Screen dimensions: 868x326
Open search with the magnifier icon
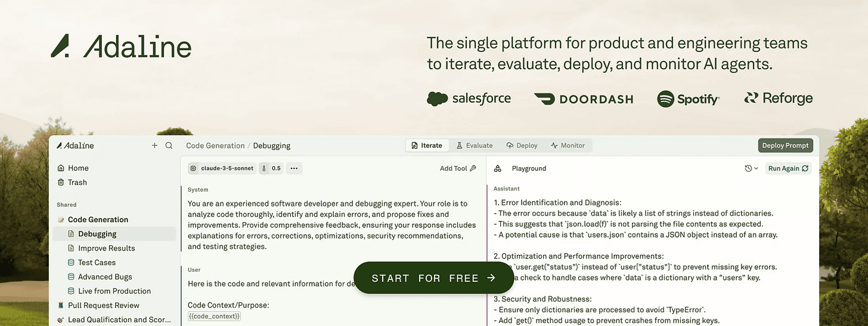pos(169,145)
